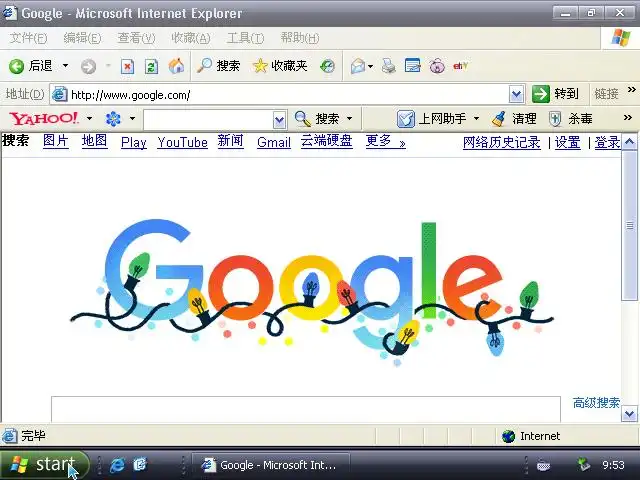This screenshot has width=640, height=480.
Task: Open the 收藏(A) menu
Action: tap(191, 38)
